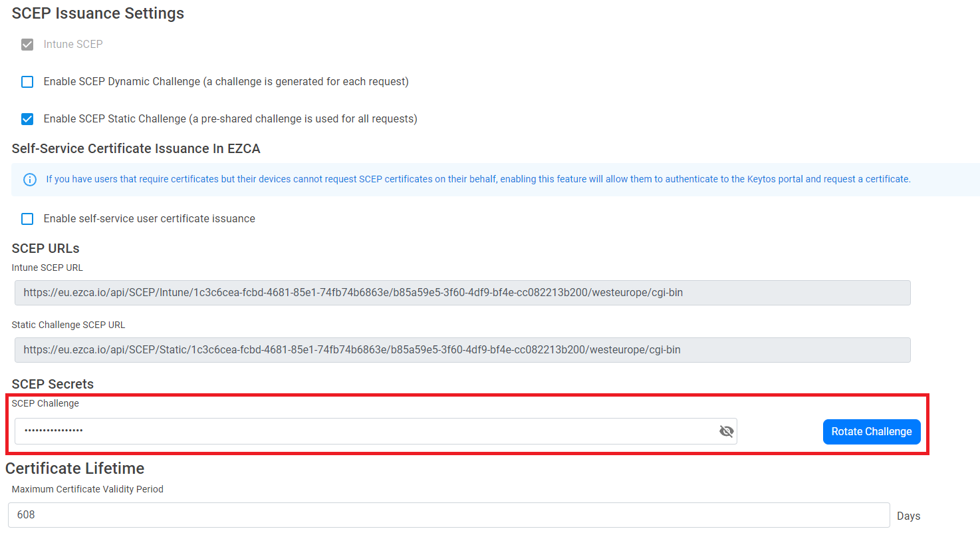Image resolution: width=980 pixels, height=545 pixels.
Task: Focus the SCEP Challenge password field
Action: (366, 431)
